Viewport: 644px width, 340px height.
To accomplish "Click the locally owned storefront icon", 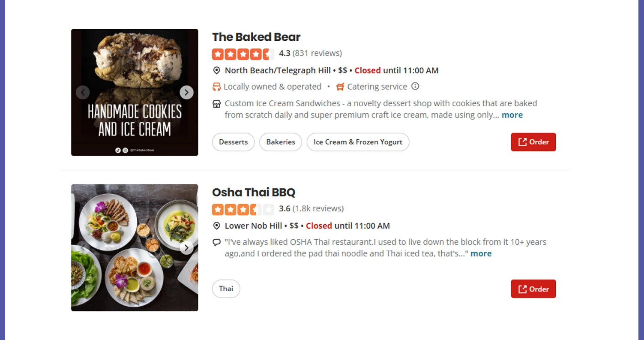I will click(217, 87).
